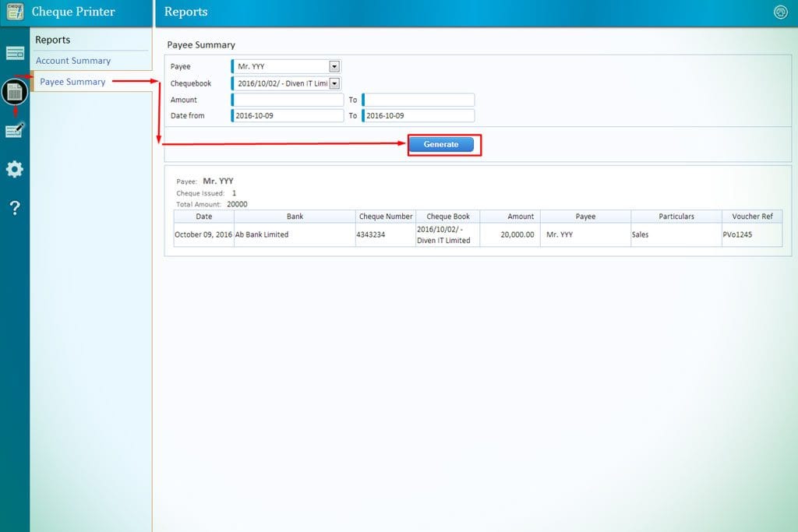The image size is (798, 532).
Task: Focus the Date from field
Action: click(288, 116)
